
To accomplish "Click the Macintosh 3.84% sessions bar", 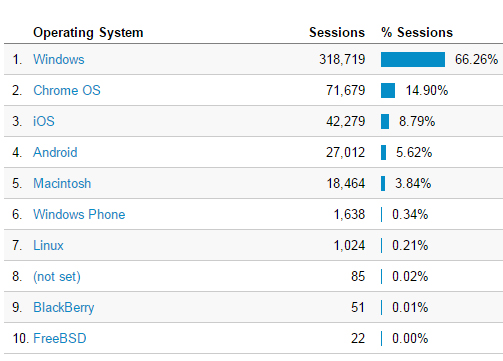I will (x=383, y=183).
